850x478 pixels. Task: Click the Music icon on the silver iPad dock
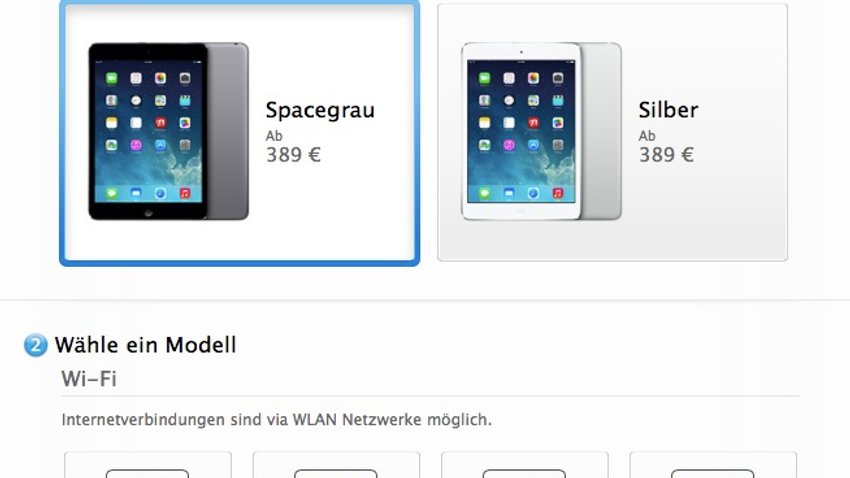tap(558, 193)
